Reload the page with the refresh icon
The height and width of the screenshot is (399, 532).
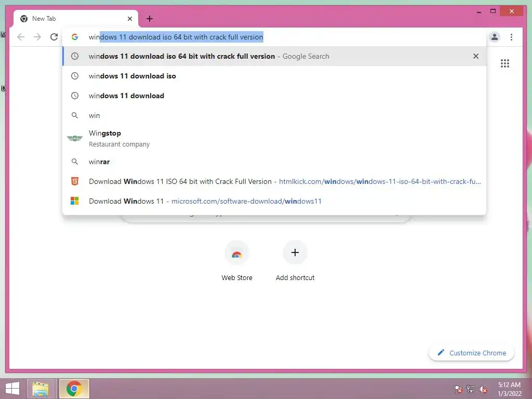coord(54,37)
